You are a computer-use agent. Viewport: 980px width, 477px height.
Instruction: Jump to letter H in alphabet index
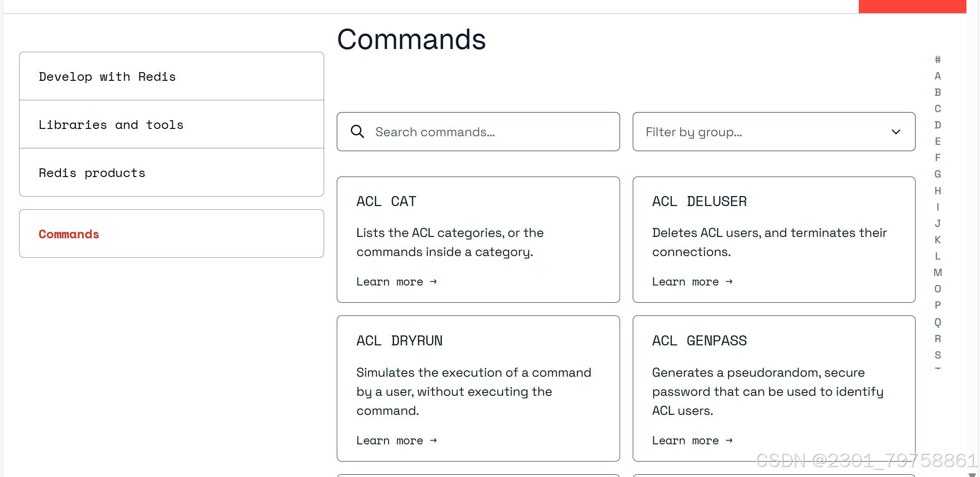pos(937,191)
